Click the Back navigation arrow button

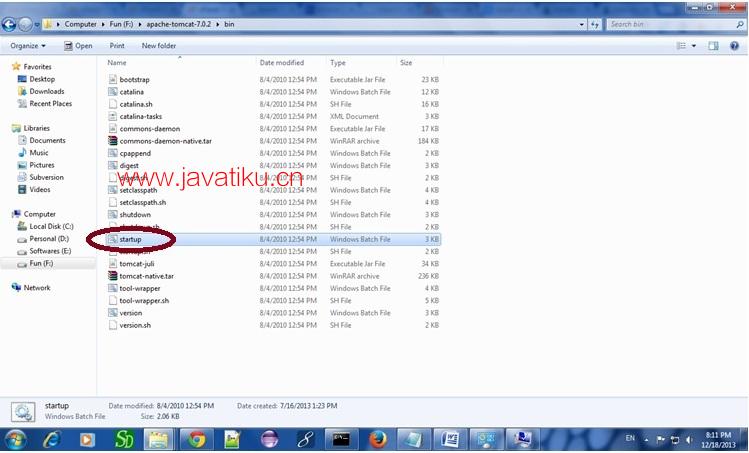10,24
